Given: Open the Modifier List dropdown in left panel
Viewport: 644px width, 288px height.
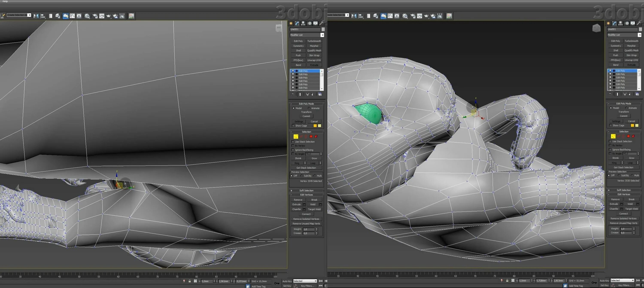Looking at the screenshot, I should pyautogui.click(x=322, y=35).
